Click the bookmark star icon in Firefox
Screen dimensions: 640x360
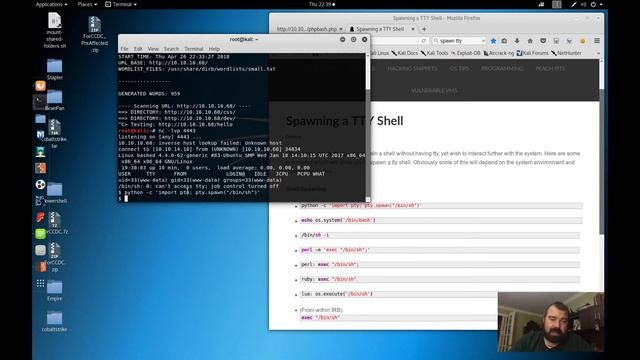[x=493, y=41]
